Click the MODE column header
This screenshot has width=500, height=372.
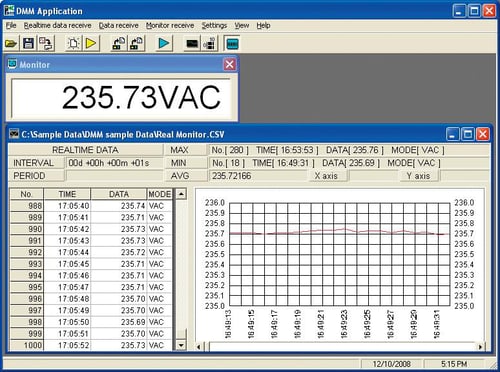click(x=160, y=194)
